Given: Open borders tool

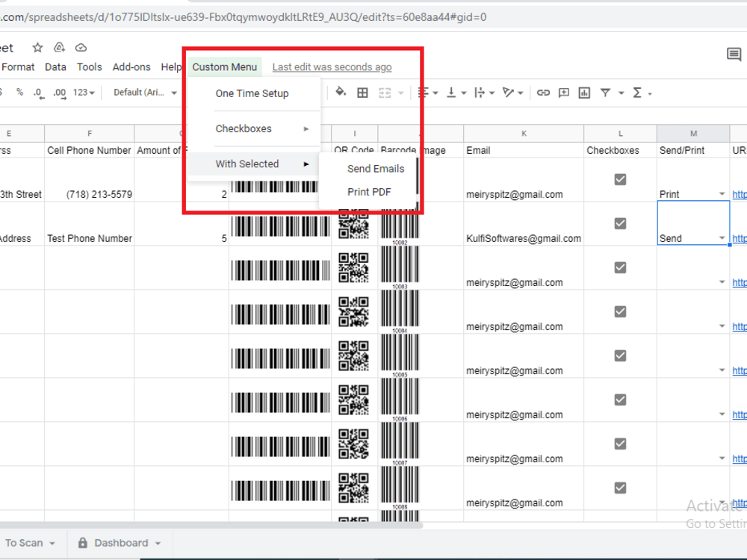Looking at the screenshot, I should click(362, 93).
